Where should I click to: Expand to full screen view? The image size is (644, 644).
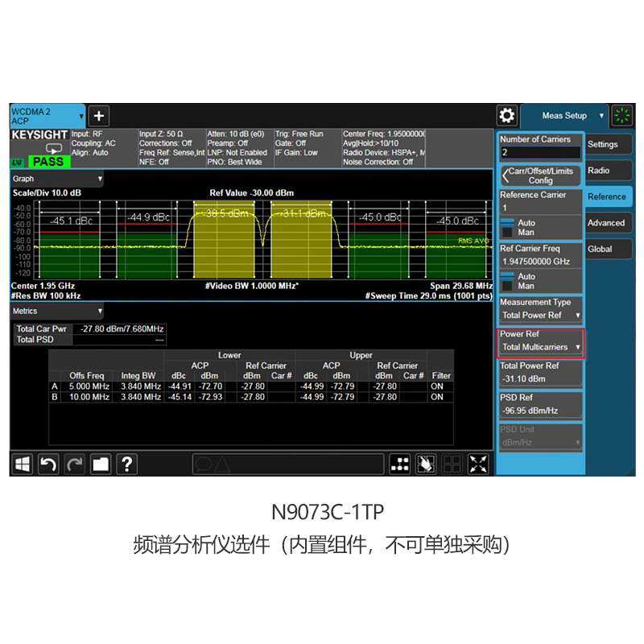pyautogui.click(x=478, y=464)
